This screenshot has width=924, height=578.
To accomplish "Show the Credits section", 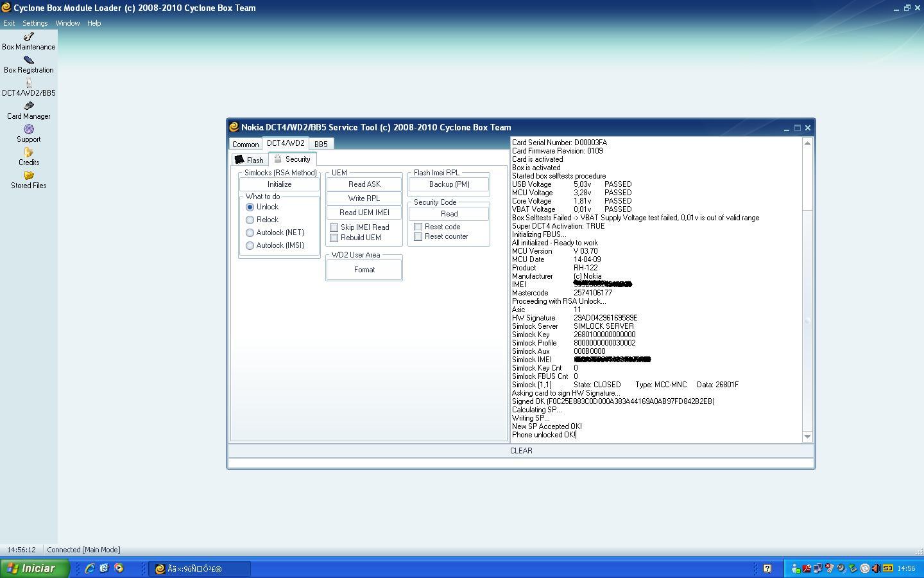I will tap(28, 157).
